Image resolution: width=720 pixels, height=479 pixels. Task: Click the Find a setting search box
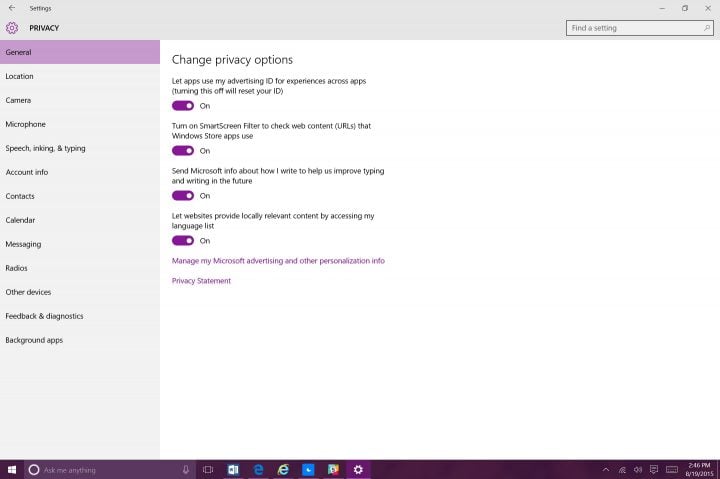(640, 28)
